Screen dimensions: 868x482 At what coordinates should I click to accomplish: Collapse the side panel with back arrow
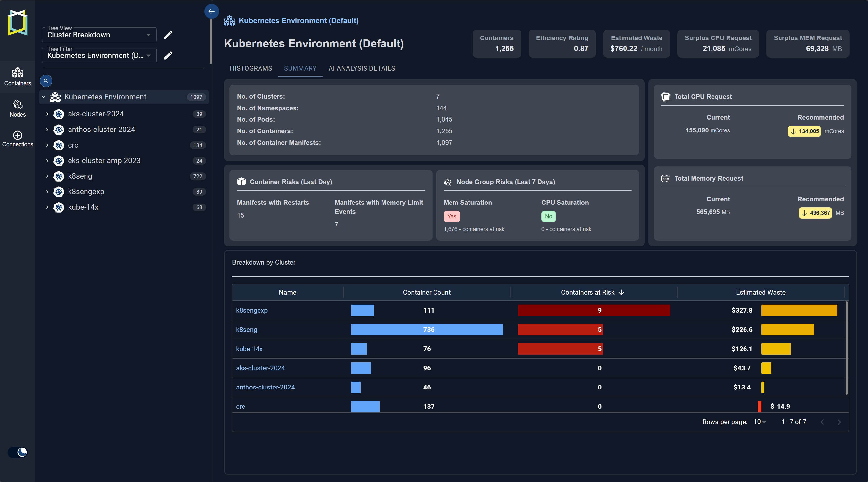pos(211,11)
